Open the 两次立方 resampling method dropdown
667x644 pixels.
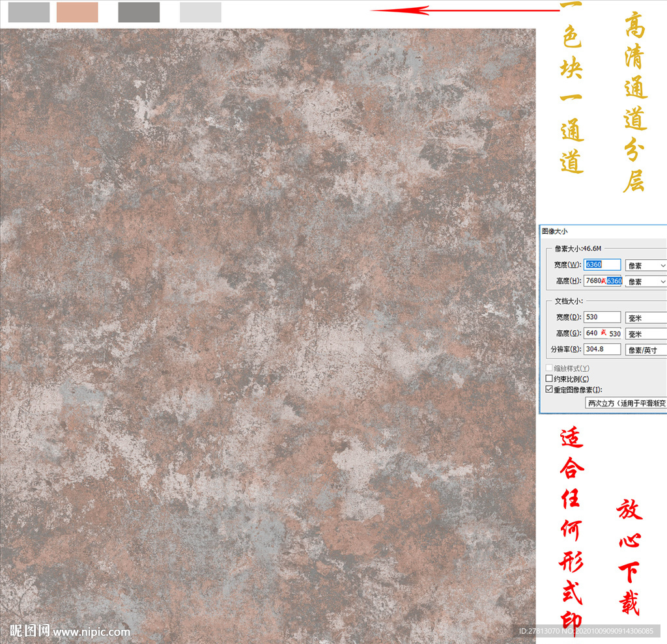[x=626, y=403]
